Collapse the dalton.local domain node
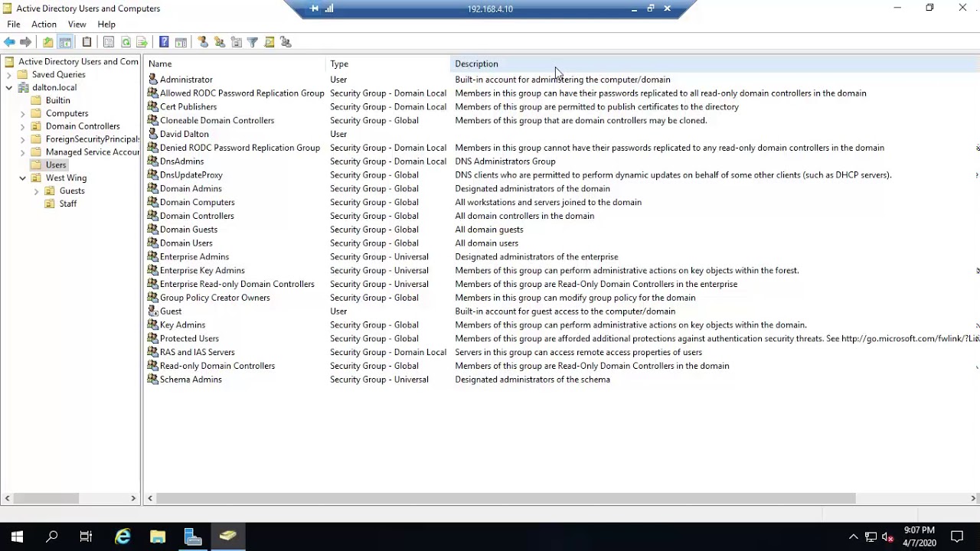 point(8,88)
